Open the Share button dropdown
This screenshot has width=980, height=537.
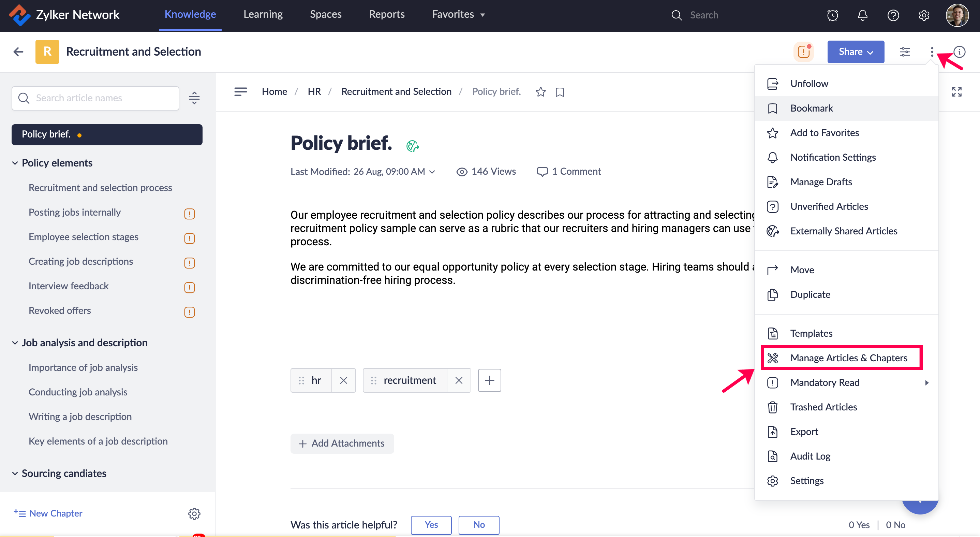tap(856, 52)
